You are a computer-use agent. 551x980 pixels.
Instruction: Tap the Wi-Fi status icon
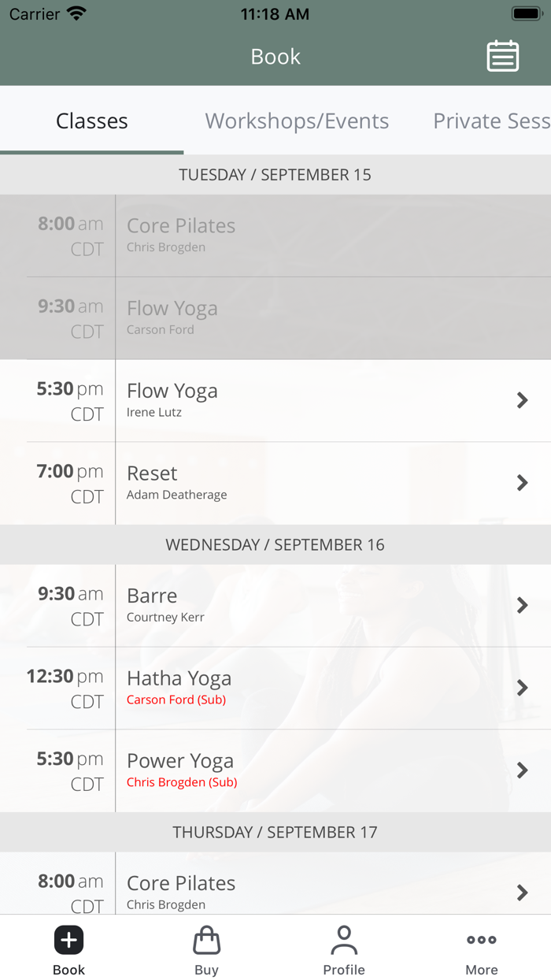75,13
